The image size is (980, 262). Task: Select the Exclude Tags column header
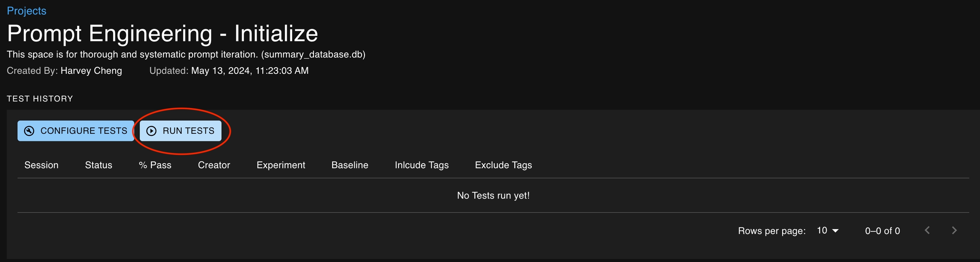503,165
